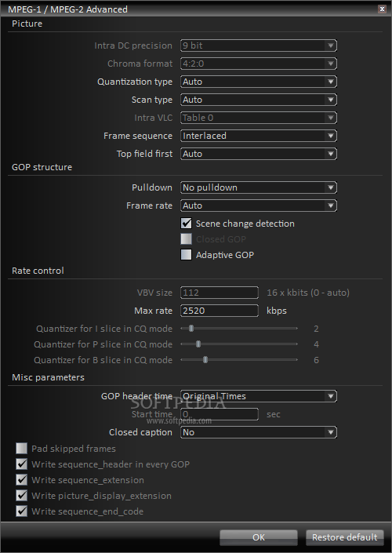Click the Misc parameters section heading
This screenshot has height=553, width=392.
49,377
